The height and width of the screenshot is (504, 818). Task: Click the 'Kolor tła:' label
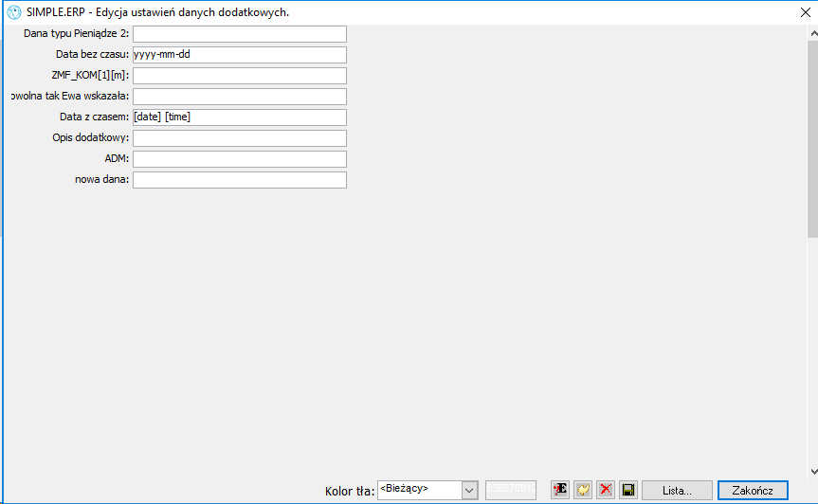click(x=350, y=491)
